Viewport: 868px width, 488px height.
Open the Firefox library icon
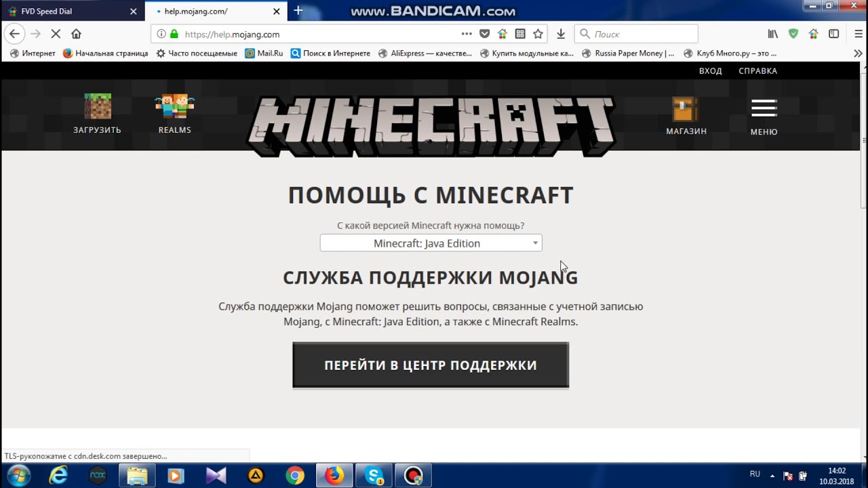click(772, 34)
